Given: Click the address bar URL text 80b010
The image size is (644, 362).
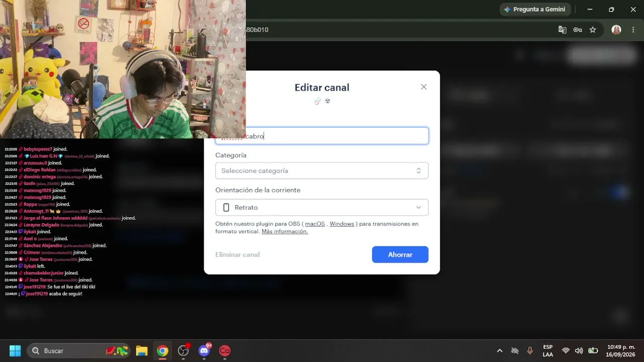Looking at the screenshot, I should pyautogui.click(x=257, y=30).
